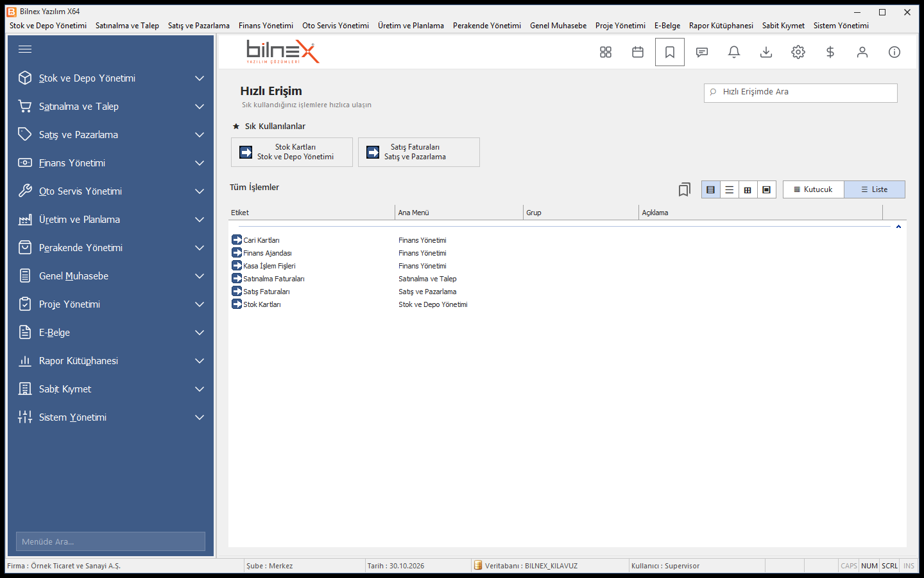Open the messages chat bubble icon

(702, 52)
